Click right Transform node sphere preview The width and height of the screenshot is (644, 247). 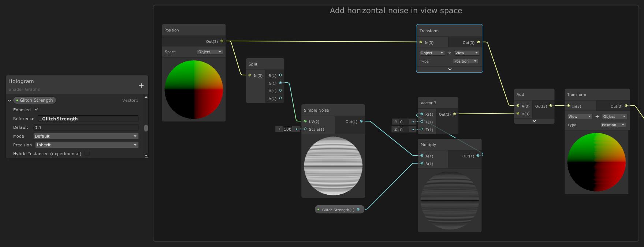[x=596, y=162]
